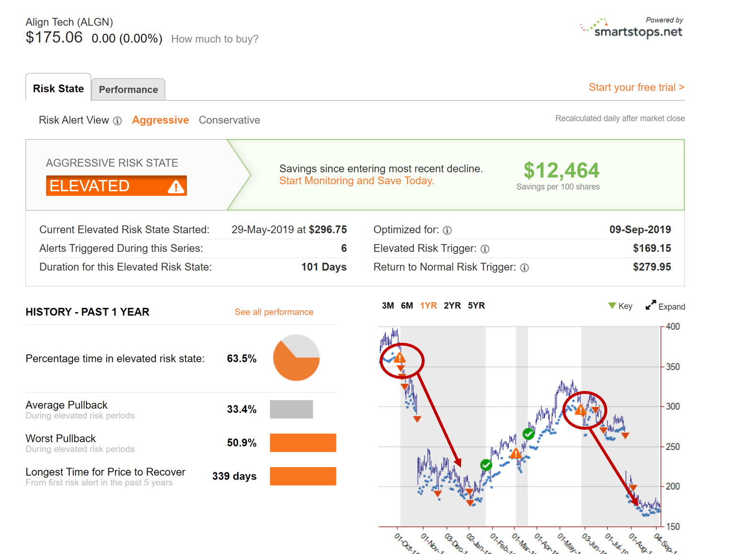Click the Return to Normal Risk Trigger info icon
The image size is (756, 554).
point(524,268)
